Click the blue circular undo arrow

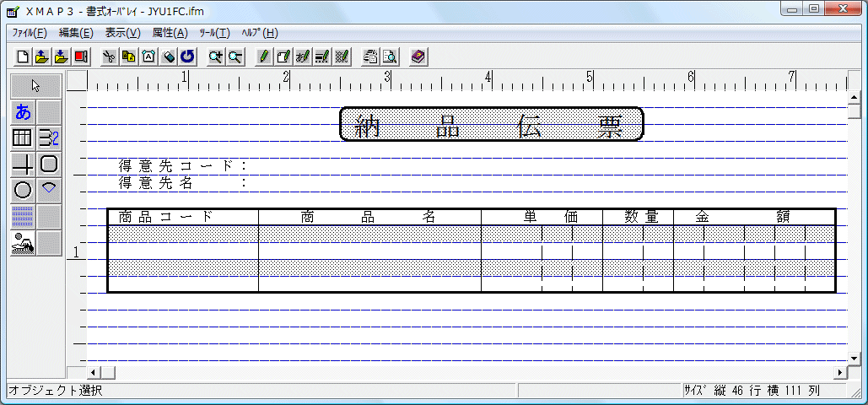[187, 56]
